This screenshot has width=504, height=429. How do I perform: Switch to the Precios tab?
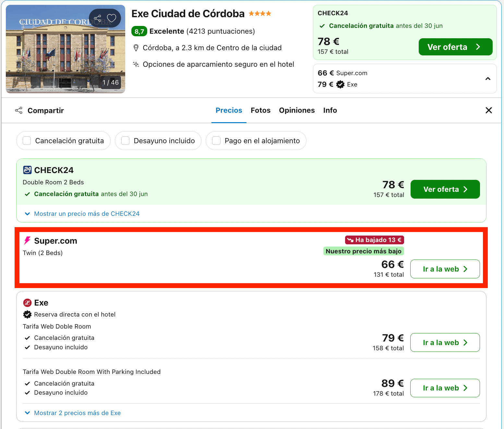pos(229,110)
